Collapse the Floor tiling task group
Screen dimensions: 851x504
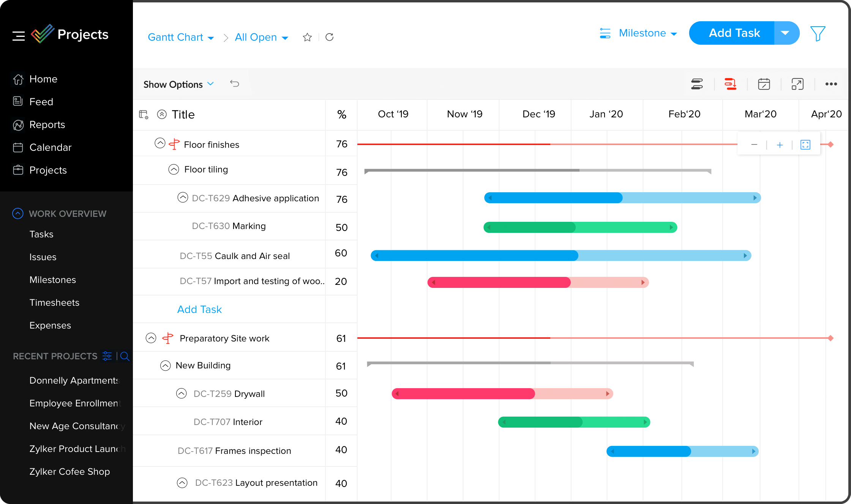(x=173, y=169)
